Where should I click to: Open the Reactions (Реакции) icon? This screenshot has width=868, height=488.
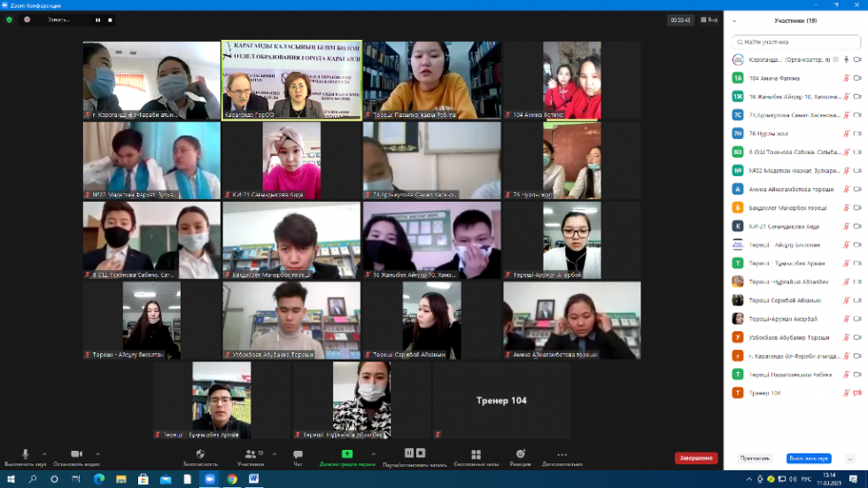pos(521,455)
